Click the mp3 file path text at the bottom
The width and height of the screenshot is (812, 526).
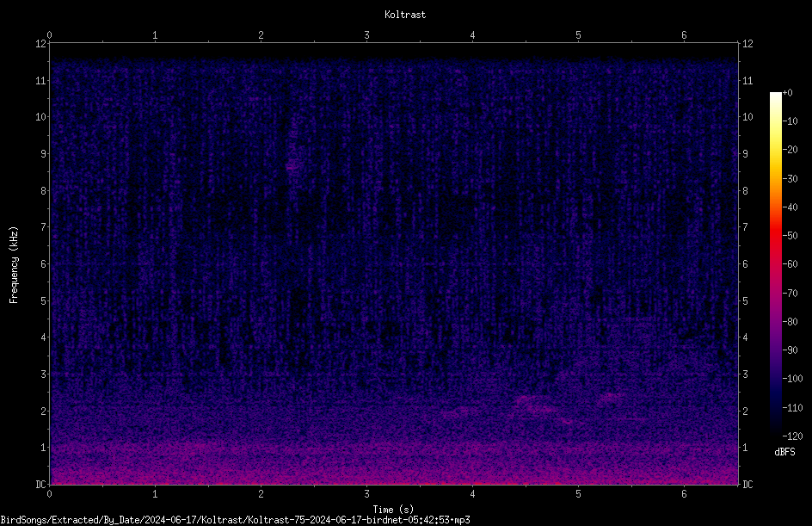235,520
